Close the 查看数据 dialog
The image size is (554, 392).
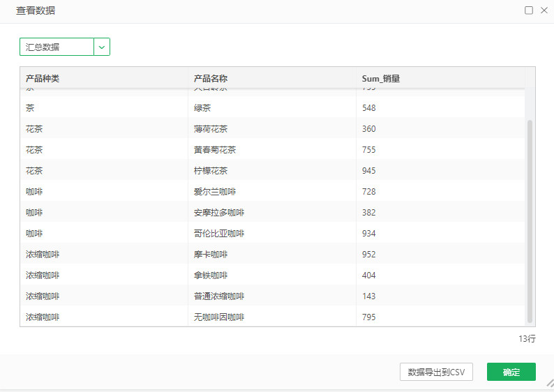[x=544, y=10]
